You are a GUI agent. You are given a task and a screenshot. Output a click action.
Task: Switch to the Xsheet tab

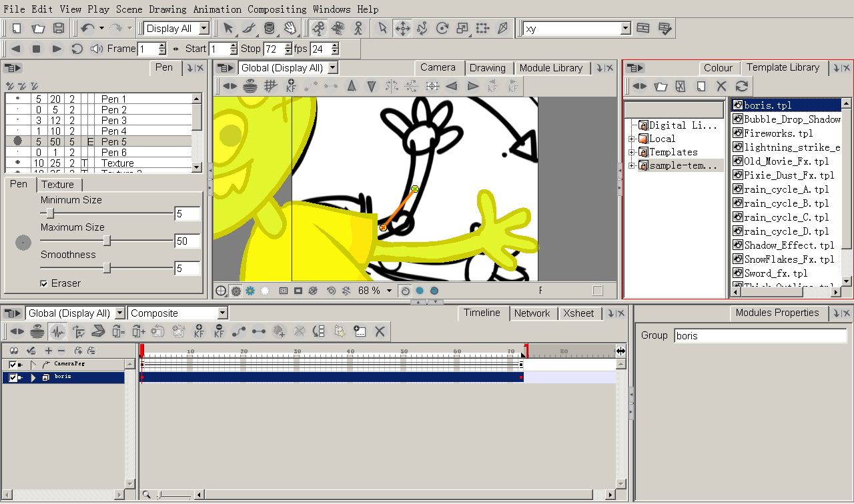(578, 313)
